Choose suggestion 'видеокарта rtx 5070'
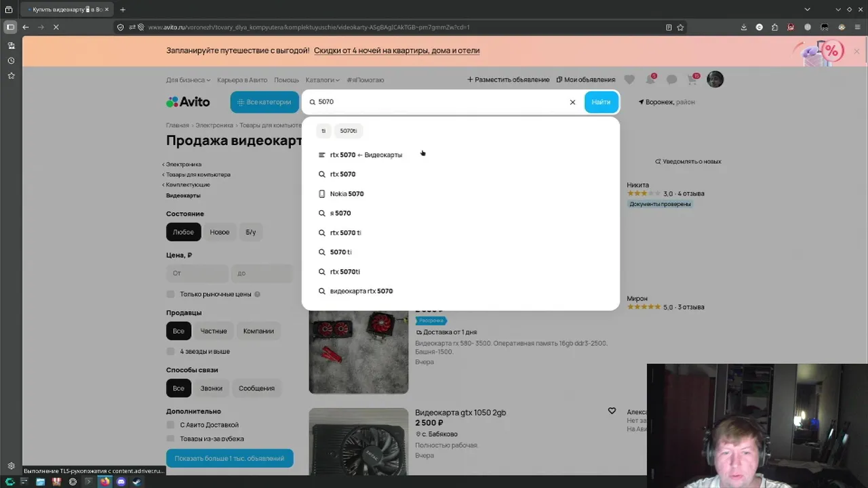This screenshot has height=488, width=868. [460, 291]
